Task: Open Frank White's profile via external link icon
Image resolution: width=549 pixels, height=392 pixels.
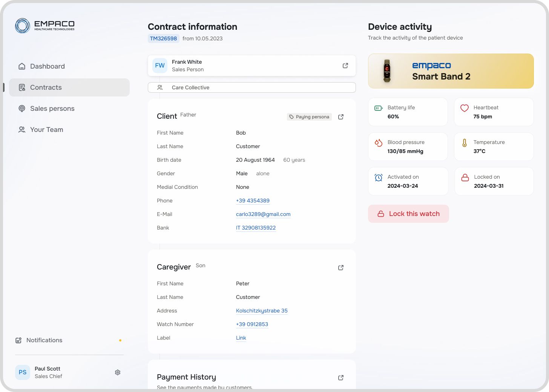Action: pyautogui.click(x=345, y=66)
